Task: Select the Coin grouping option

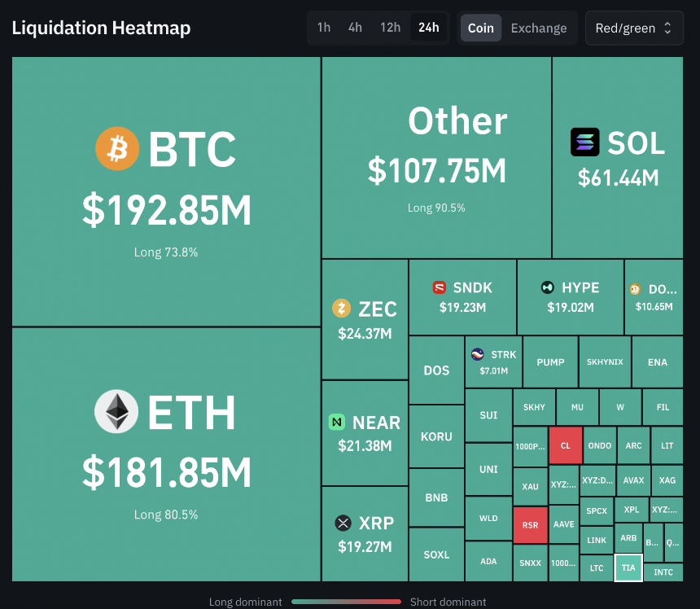Action: click(481, 28)
